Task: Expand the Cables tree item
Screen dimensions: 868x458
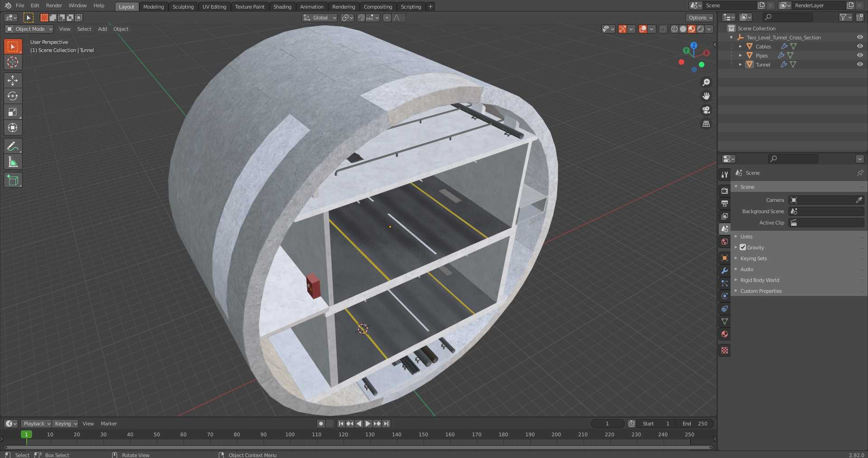Action: pos(741,46)
